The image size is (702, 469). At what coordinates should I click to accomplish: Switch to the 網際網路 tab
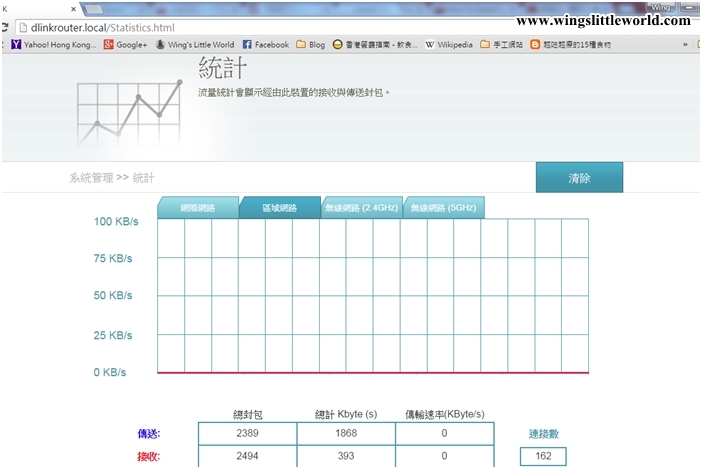(196, 208)
